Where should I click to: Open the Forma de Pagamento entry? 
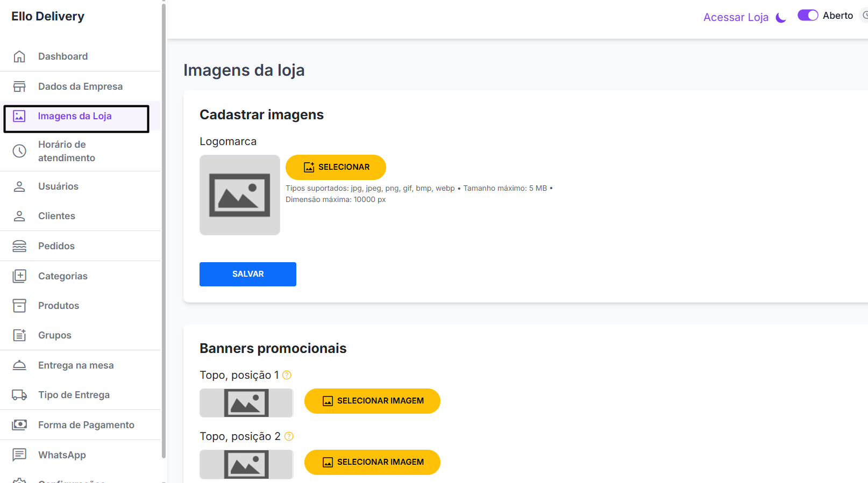point(80,425)
